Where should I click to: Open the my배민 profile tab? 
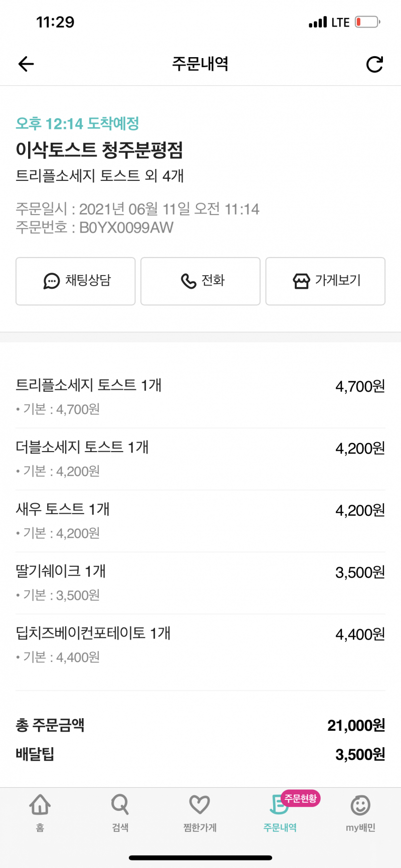click(360, 812)
